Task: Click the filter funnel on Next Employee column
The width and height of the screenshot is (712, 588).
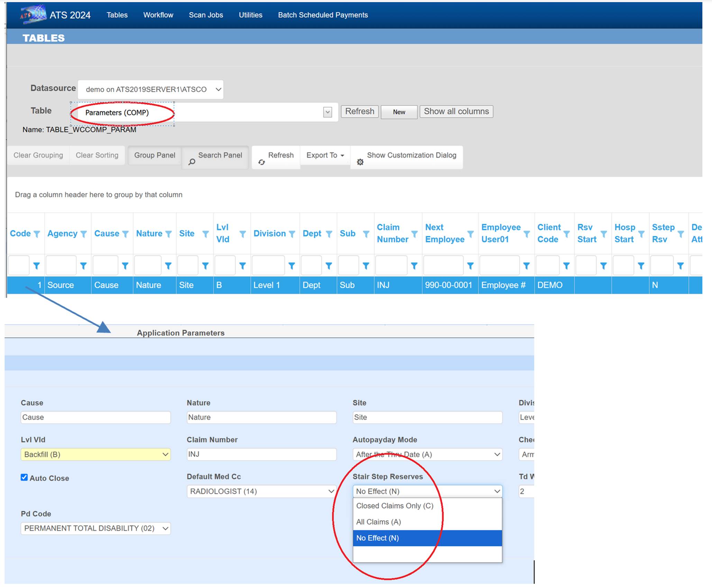Action: point(471,234)
